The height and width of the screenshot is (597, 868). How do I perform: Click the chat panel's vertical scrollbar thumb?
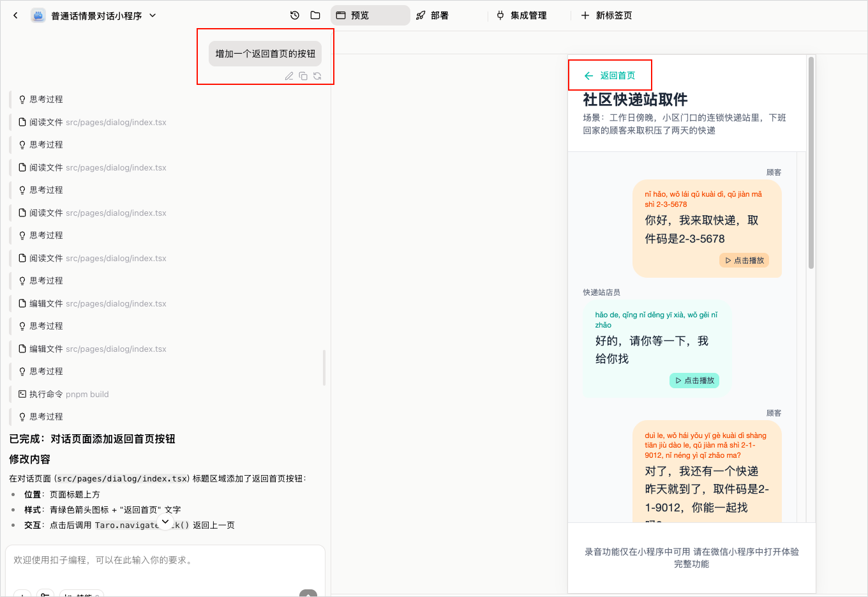(x=324, y=368)
